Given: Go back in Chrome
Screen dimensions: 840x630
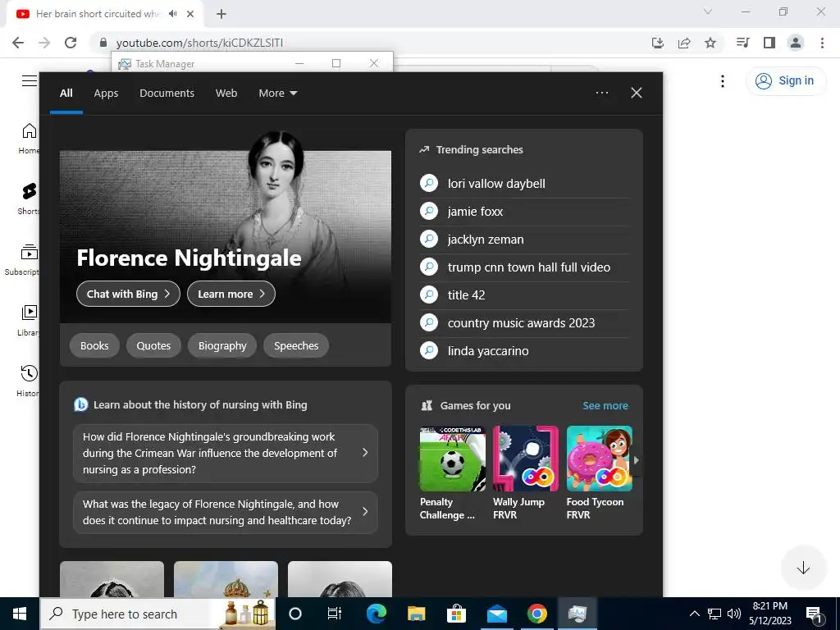Looking at the screenshot, I should [18, 43].
